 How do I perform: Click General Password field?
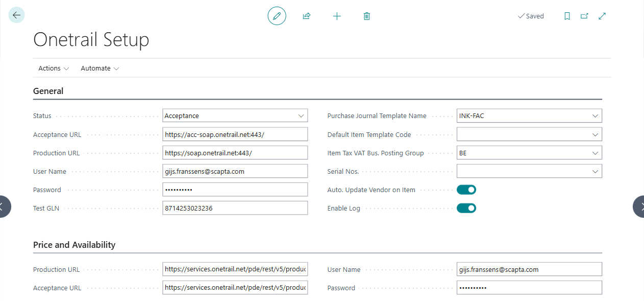[x=235, y=190]
